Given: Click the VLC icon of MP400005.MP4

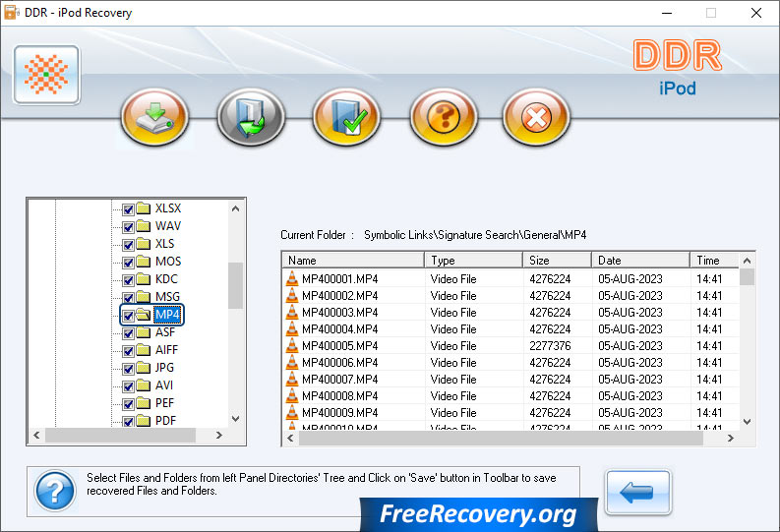Looking at the screenshot, I should [292, 345].
